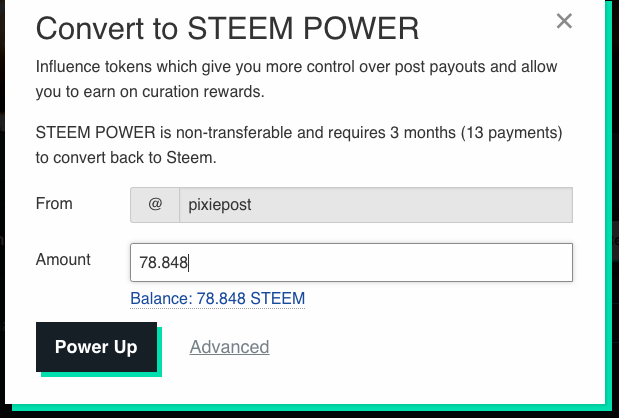Click the 'to convert back to Steem' line
Image resolution: width=619 pixels, height=418 pixels.
(126, 157)
